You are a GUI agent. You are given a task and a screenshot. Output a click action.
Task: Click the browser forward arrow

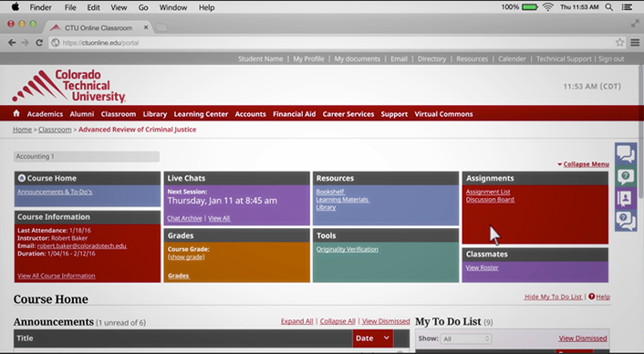click(25, 42)
